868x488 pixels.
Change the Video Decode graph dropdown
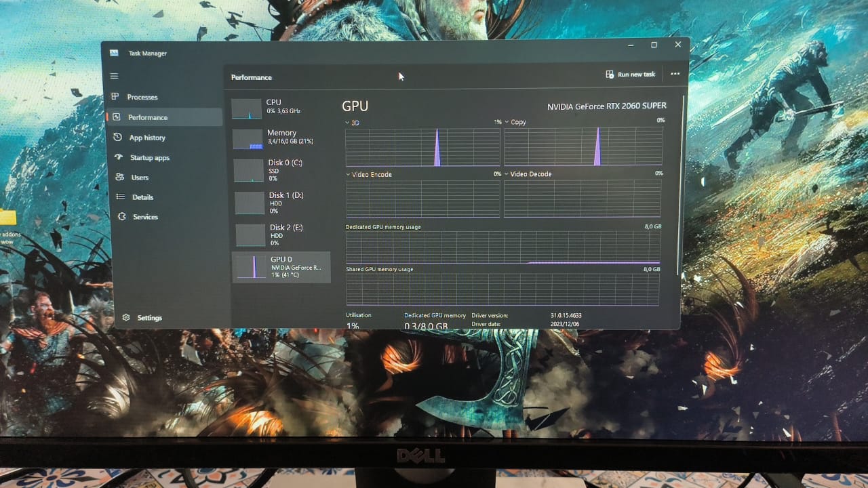click(x=507, y=174)
